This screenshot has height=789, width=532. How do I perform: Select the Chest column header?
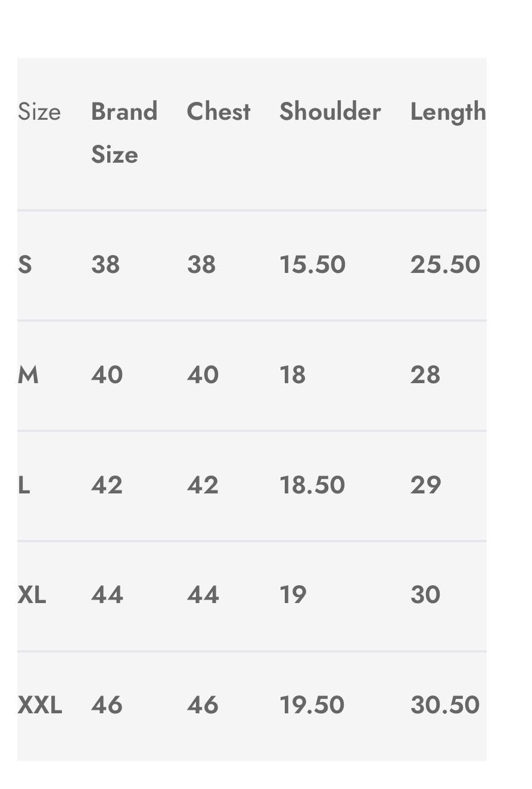[x=218, y=112]
